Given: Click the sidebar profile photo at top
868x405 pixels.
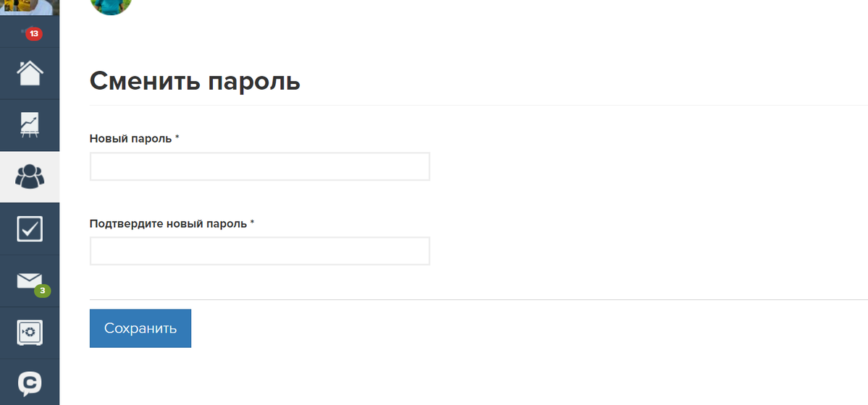Looking at the screenshot, I should (30, 7).
